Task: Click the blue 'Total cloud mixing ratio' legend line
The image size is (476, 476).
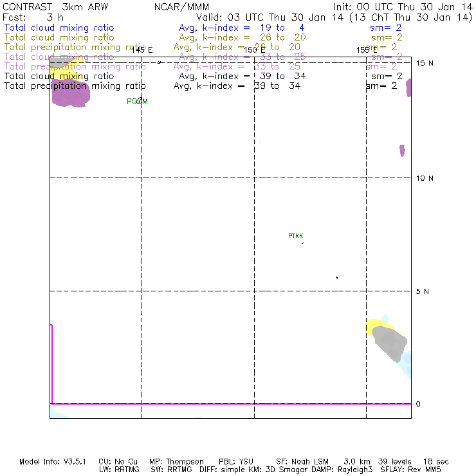Action: click(59, 28)
